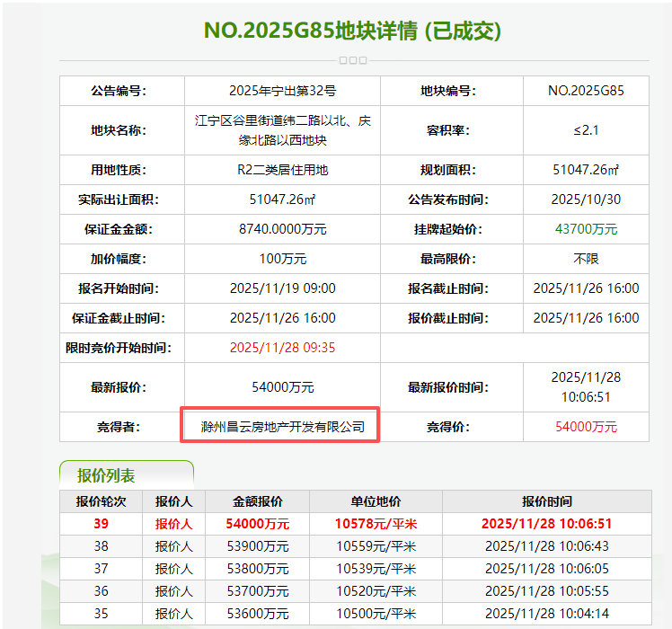The height and width of the screenshot is (629, 672).
Task: Click starting price 43700万元
Action: (x=586, y=229)
